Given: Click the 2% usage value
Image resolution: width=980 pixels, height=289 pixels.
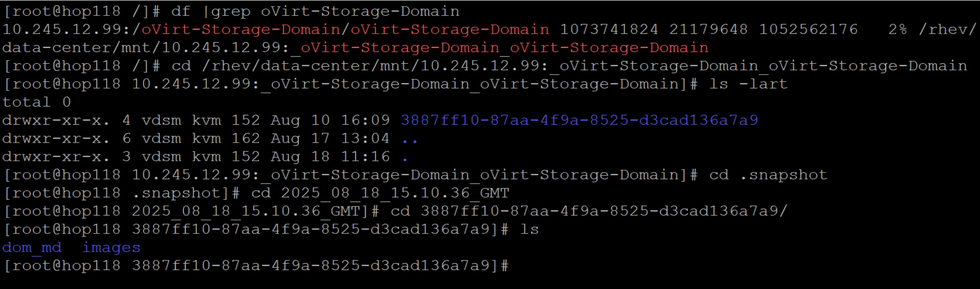Looking at the screenshot, I should (898, 29).
